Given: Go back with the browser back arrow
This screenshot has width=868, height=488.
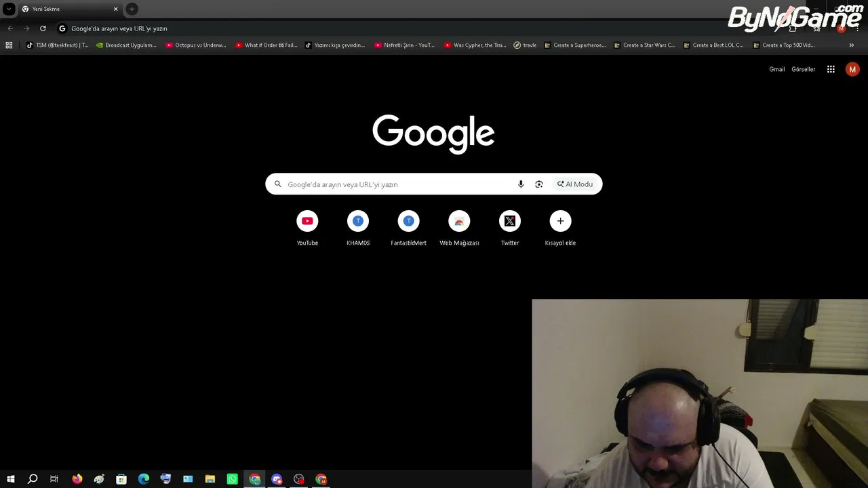Looking at the screenshot, I should [x=10, y=28].
